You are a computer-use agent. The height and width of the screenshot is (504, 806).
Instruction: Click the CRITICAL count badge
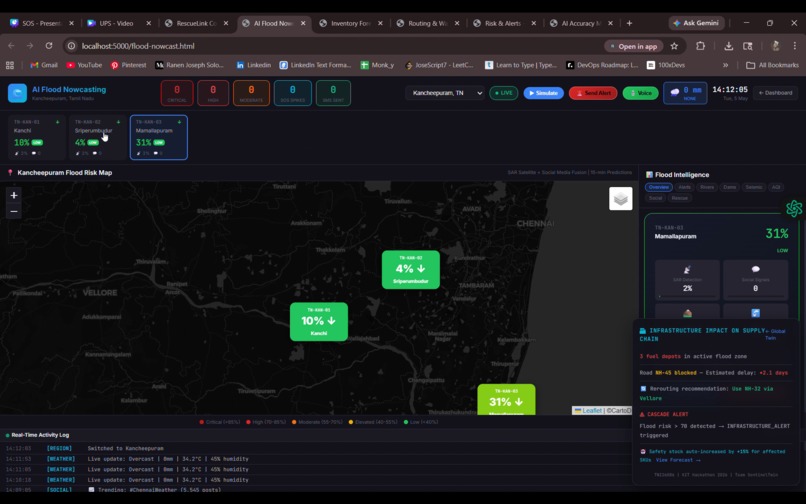tap(177, 93)
